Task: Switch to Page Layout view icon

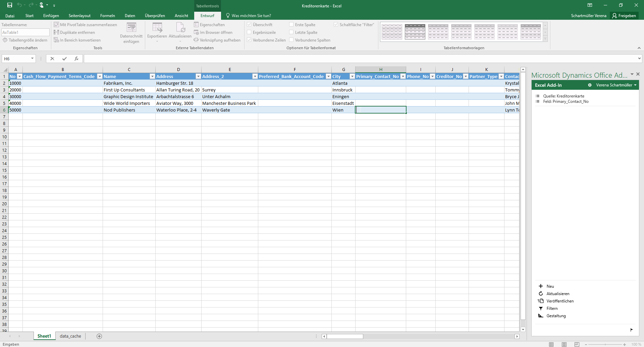Action: (564, 344)
